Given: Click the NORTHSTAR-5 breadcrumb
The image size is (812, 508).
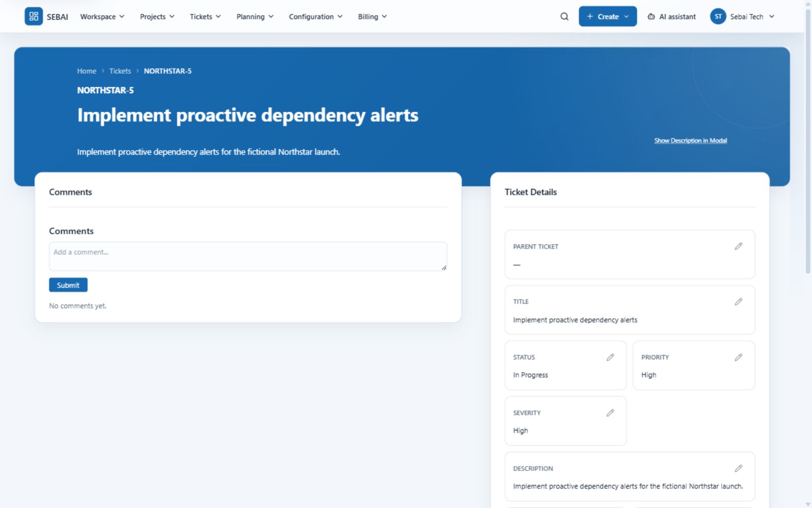Looking at the screenshot, I should coord(168,71).
